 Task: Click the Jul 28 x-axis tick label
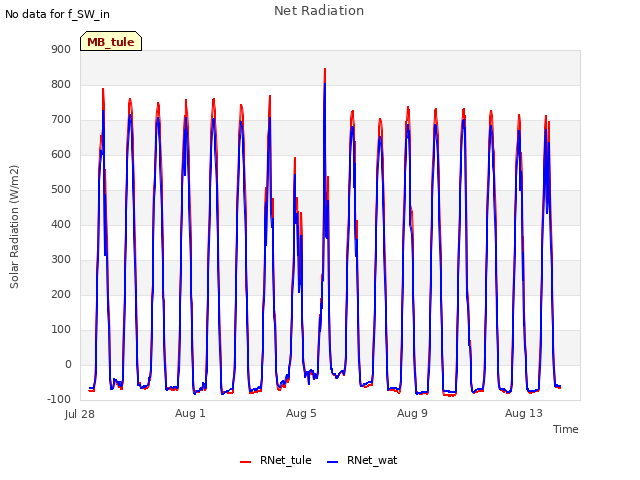click(80, 414)
